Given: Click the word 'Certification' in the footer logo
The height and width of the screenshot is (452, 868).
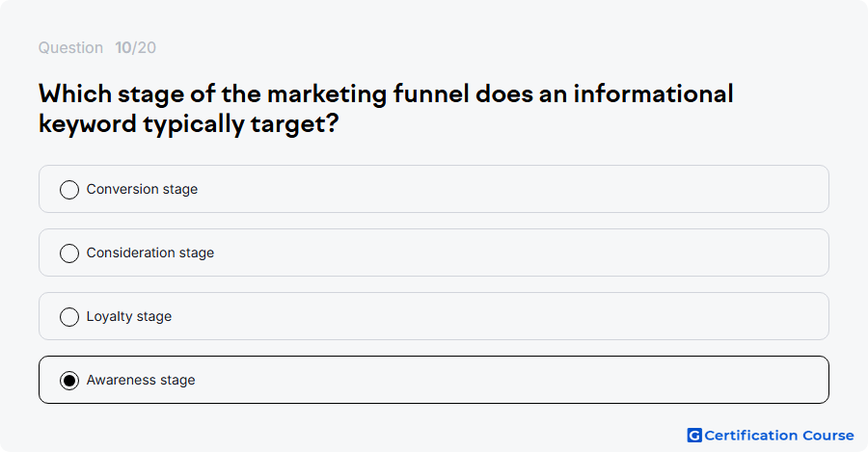Looking at the screenshot, I should tap(751, 436).
